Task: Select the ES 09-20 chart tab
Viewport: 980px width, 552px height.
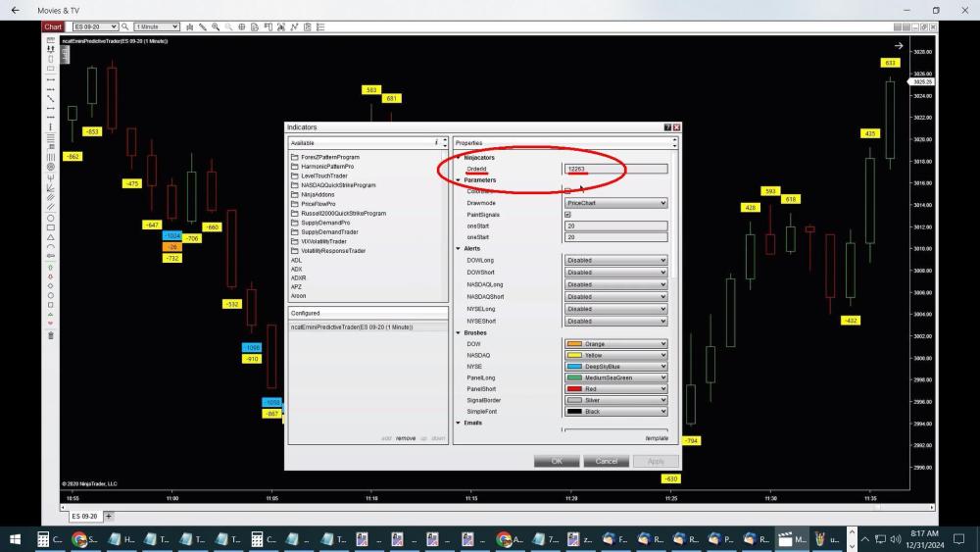Action: tap(82, 516)
